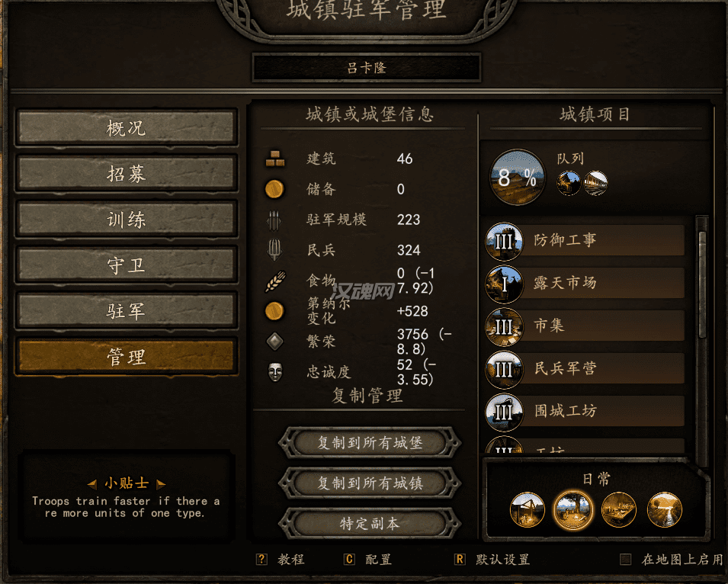The width and height of the screenshot is (728, 584).
Task: Click the 特定副本 button
Action: pos(370,524)
